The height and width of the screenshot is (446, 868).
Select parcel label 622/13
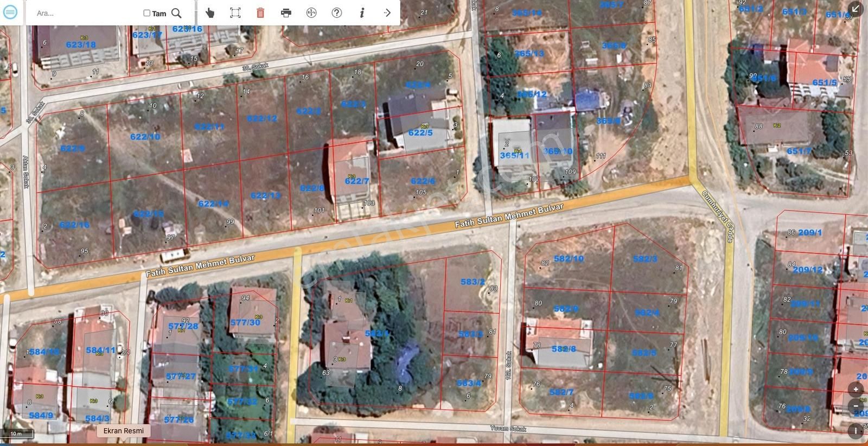266,195
